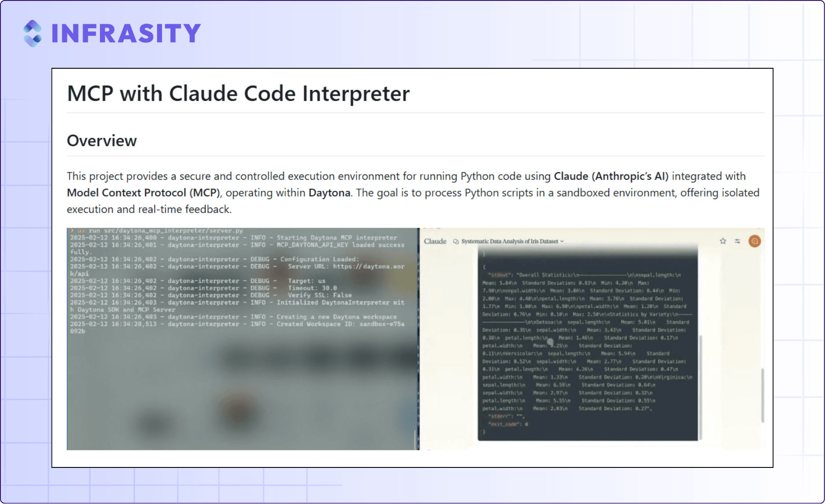Open the orange user avatar menu
The image size is (825, 504).
[x=755, y=241]
